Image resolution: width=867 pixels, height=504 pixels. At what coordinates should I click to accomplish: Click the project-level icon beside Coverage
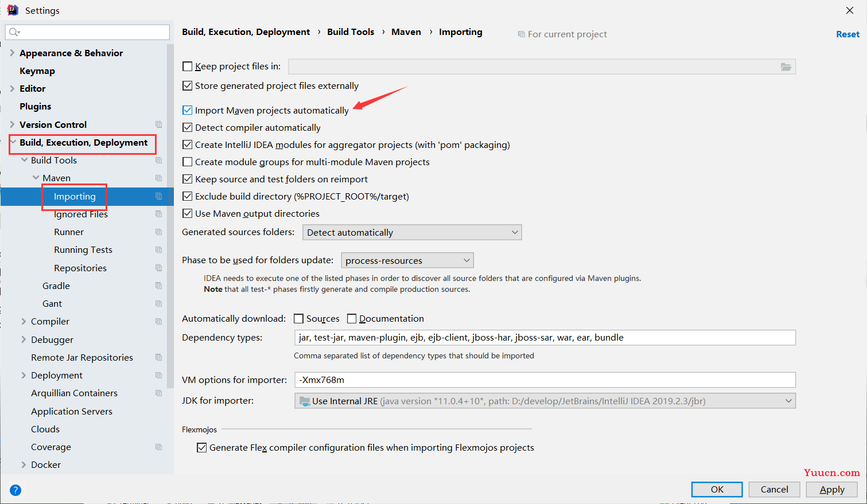(x=158, y=447)
